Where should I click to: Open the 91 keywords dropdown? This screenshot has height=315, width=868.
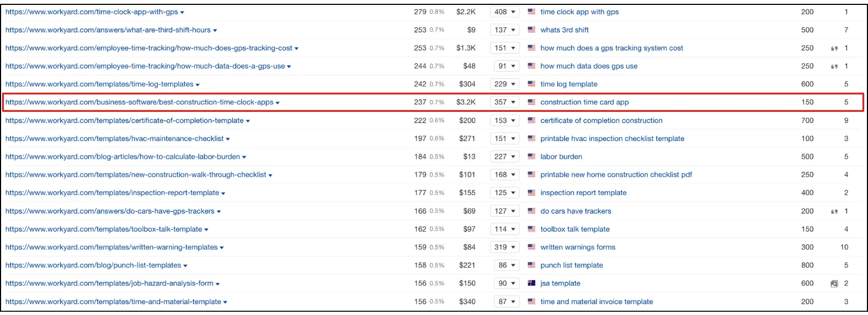(x=506, y=66)
